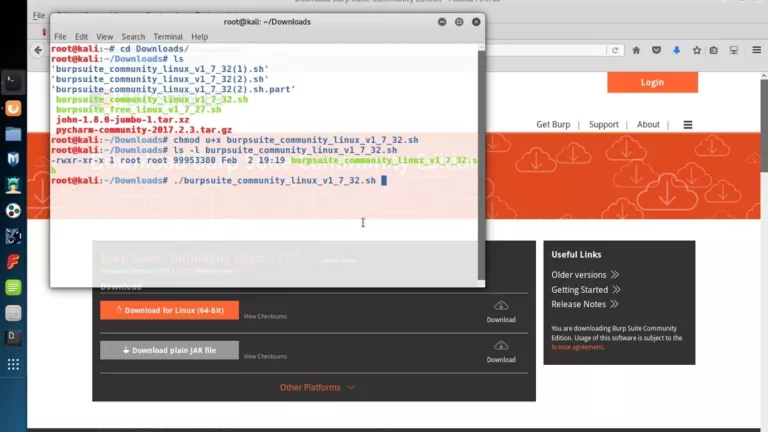Open Firefox hamburger menu

tap(756, 50)
